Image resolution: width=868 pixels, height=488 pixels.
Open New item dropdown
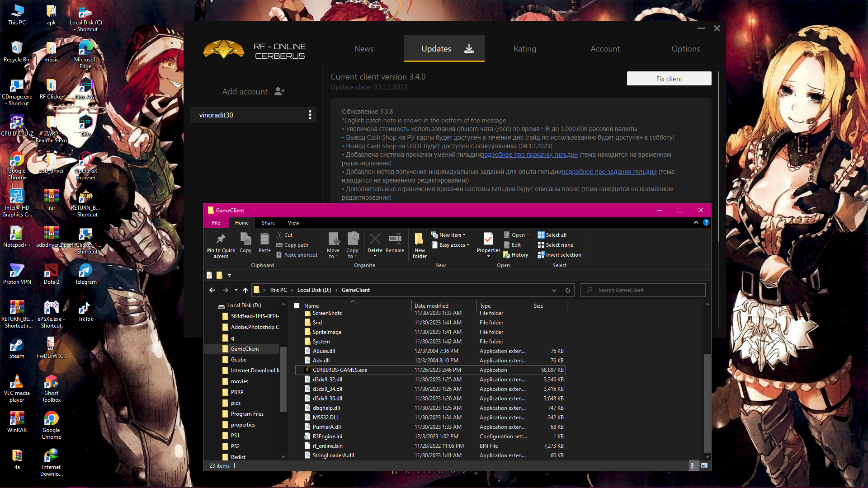click(x=448, y=235)
